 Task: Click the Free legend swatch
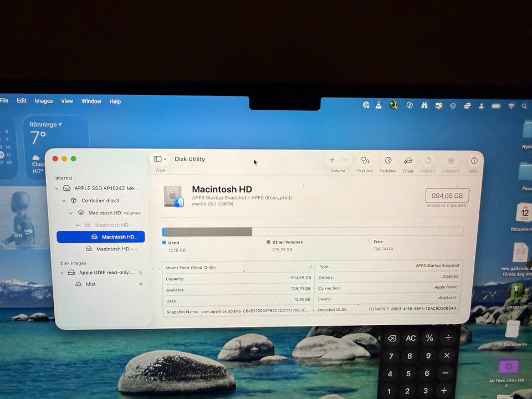tap(370, 242)
